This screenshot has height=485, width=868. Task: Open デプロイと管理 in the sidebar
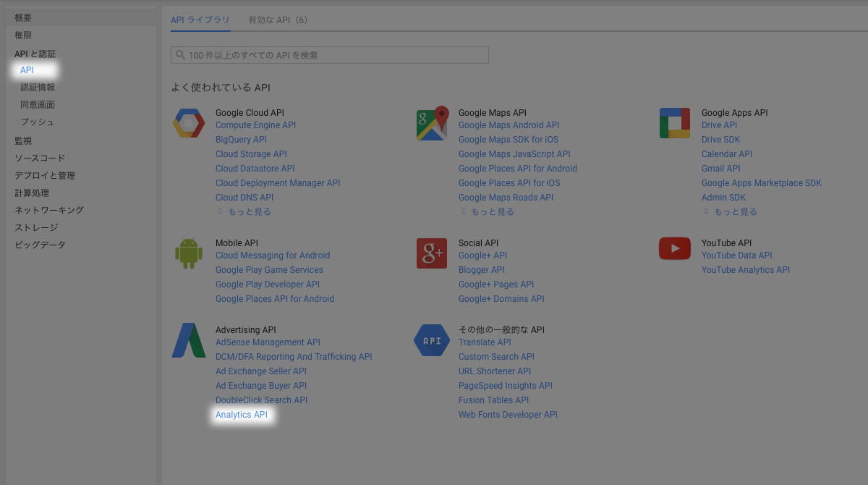tap(45, 175)
